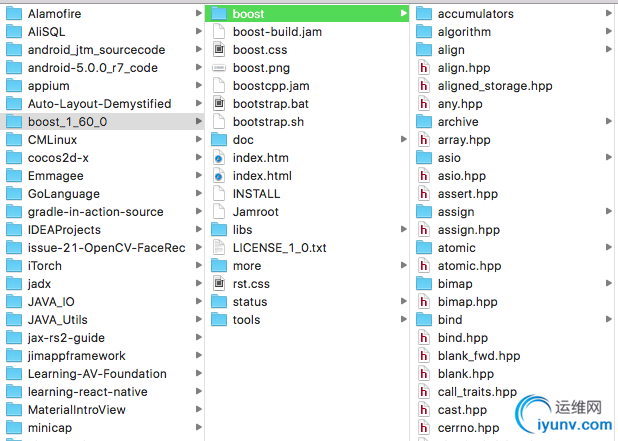Expand the archive folder arrow
Image resolution: width=618 pixels, height=441 pixels.
pyautogui.click(x=609, y=121)
